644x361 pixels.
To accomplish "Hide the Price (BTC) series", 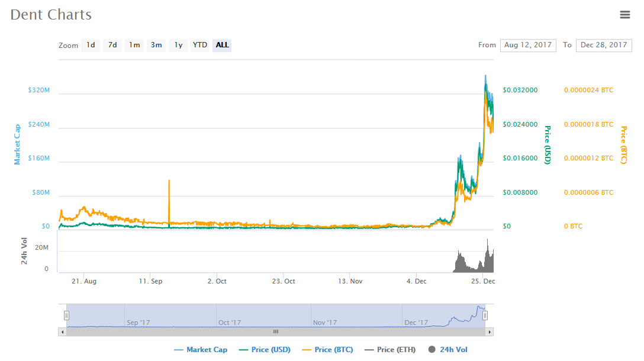I will [328, 349].
